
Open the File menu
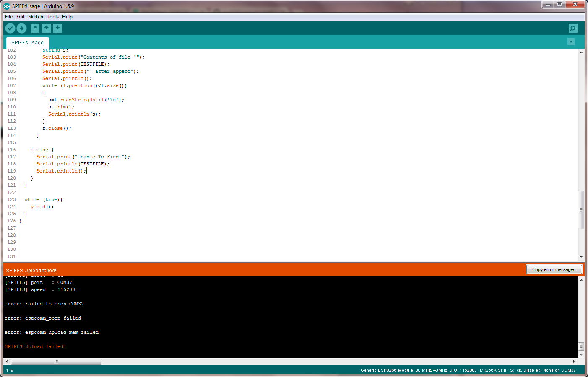coord(9,17)
